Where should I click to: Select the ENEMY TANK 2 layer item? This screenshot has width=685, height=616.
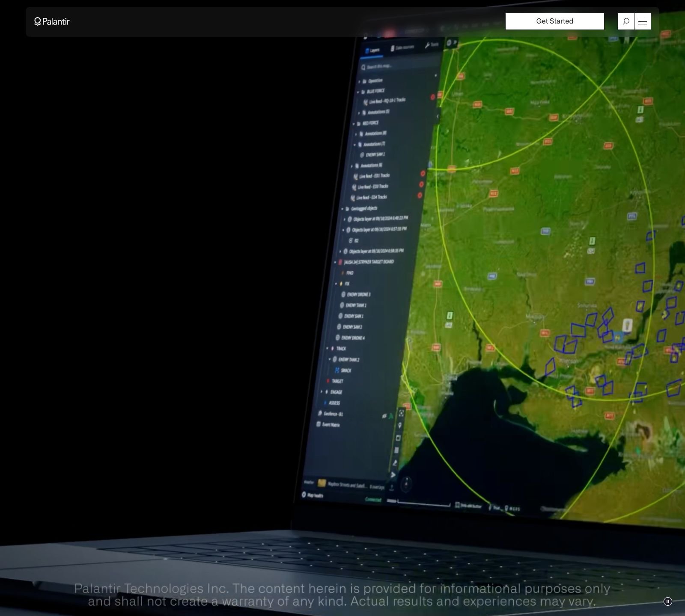[x=346, y=359]
